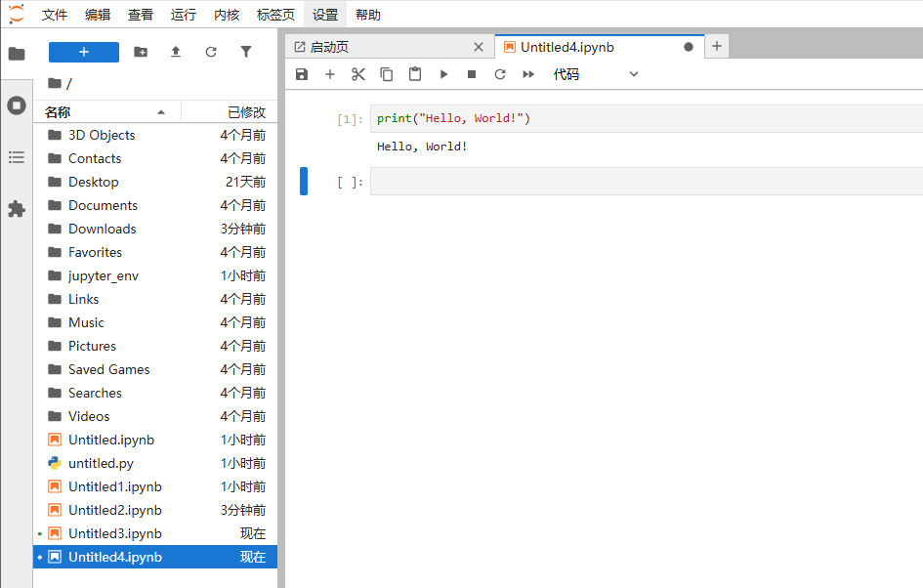Sort files by 名称 column header
This screenshot has width=923, height=588.
(106, 111)
